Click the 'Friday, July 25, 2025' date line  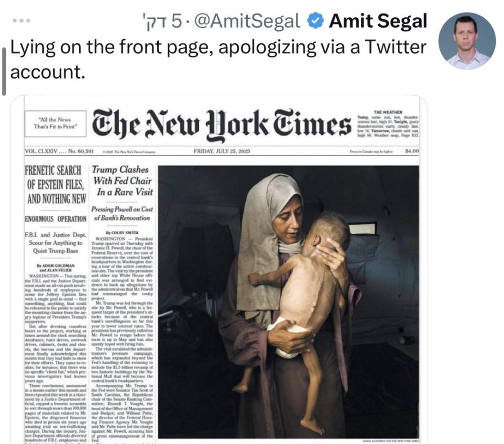pyautogui.click(x=221, y=151)
